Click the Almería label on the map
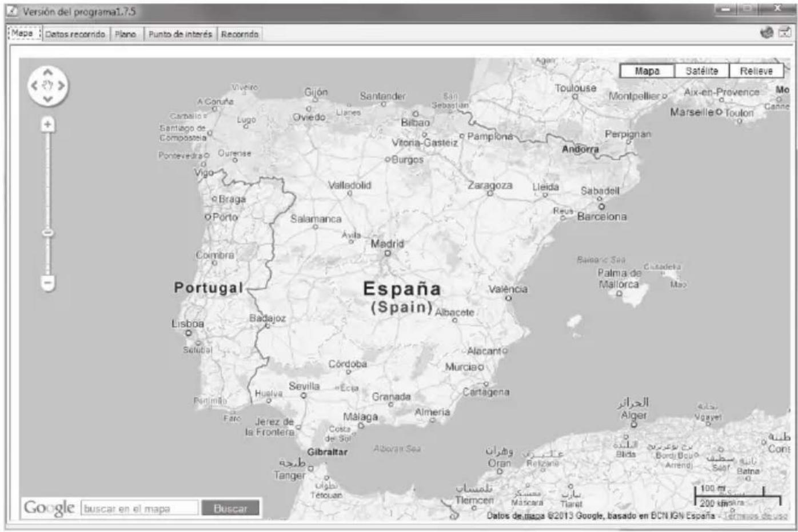Viewport: 798px width, 532px height. [432, 411]
